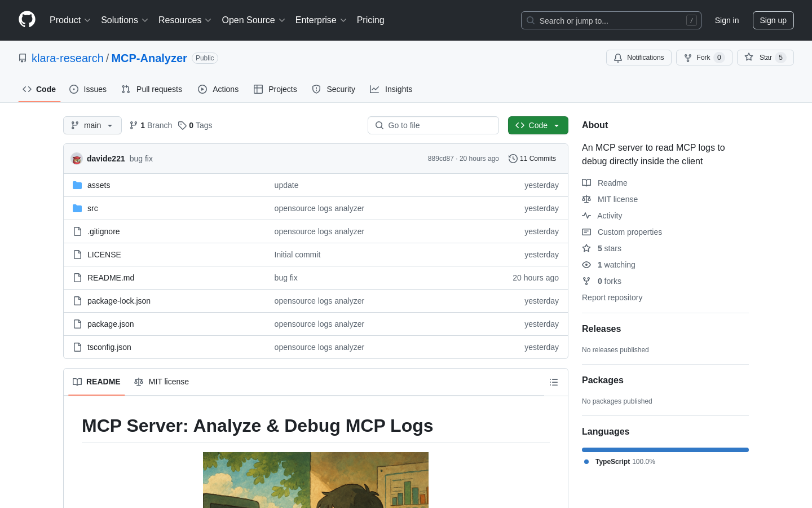This screenshot has height=508, width=812.
Task: Open the GitHub home logo
Action: (x=27, y=20)
